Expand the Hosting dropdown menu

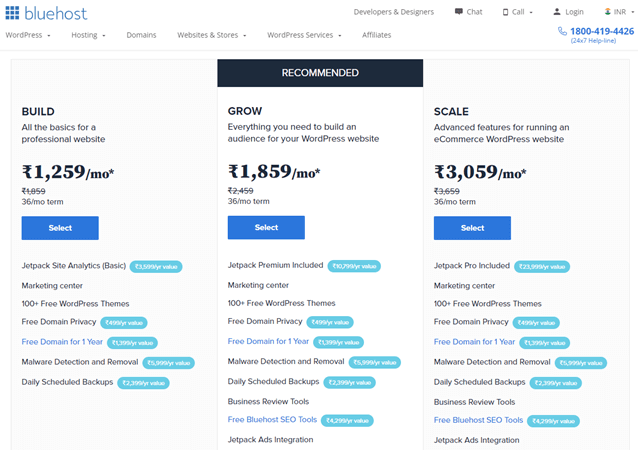coord(89,35)
